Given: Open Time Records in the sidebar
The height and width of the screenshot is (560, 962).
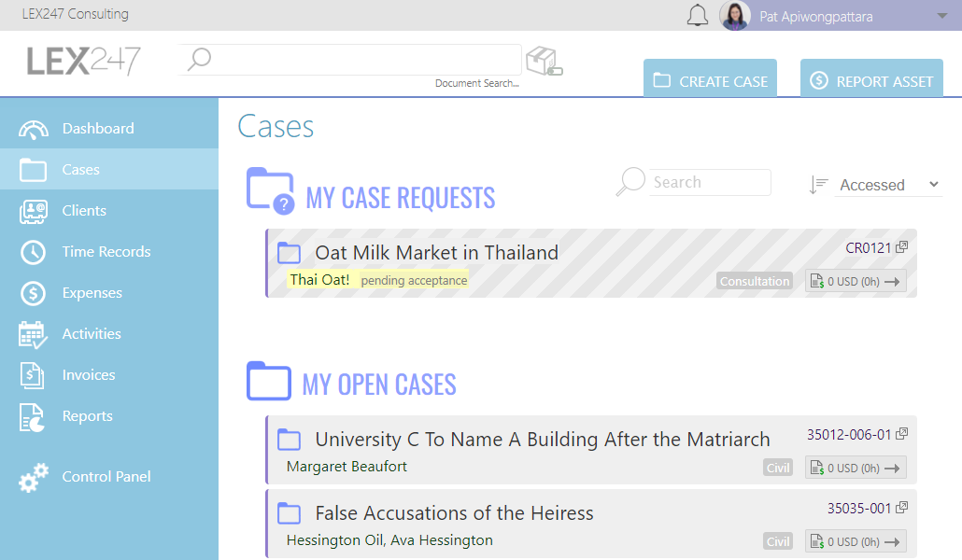Looking at the screenshot, I should point(109,251).
